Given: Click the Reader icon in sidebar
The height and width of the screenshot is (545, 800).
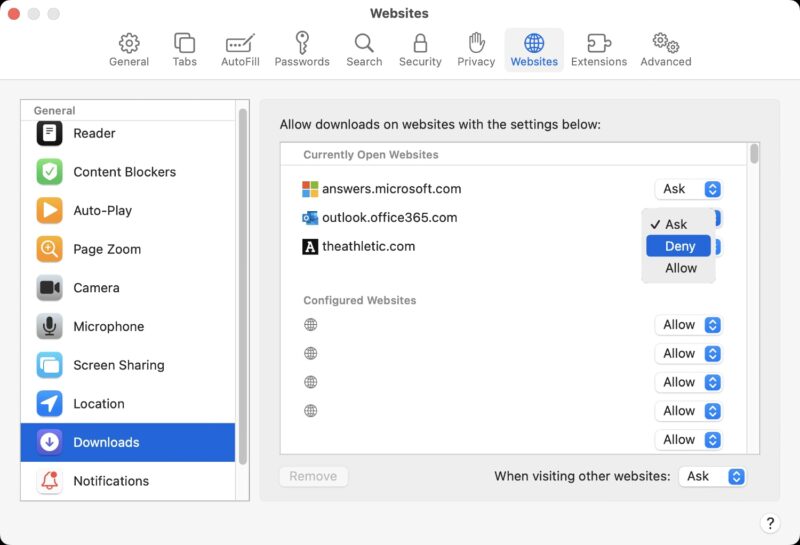Looking at the screenshot, I should pos(50,133).
